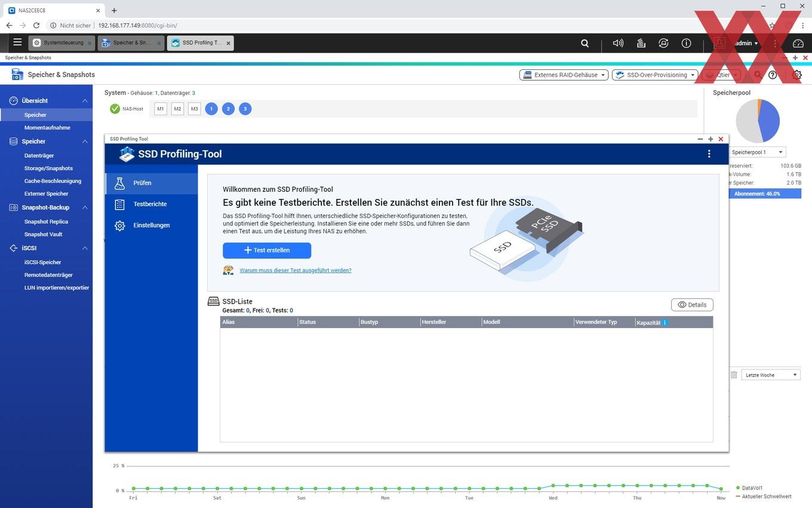Sort SSD list by Hersteller column
This screenshot has width=812, height=508.
[x=451, y=322]
